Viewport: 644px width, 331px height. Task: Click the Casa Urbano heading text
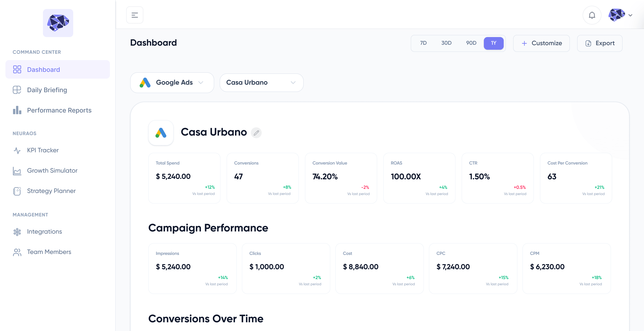(x=214, y=132)
